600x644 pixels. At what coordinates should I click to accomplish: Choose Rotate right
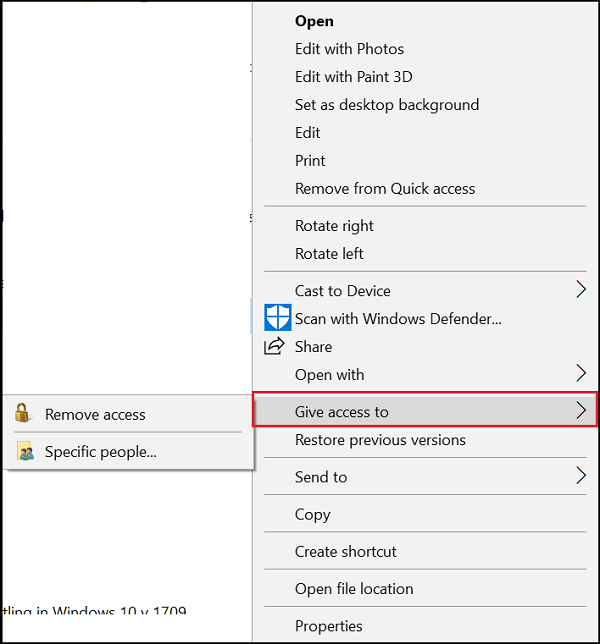[334, 225]
